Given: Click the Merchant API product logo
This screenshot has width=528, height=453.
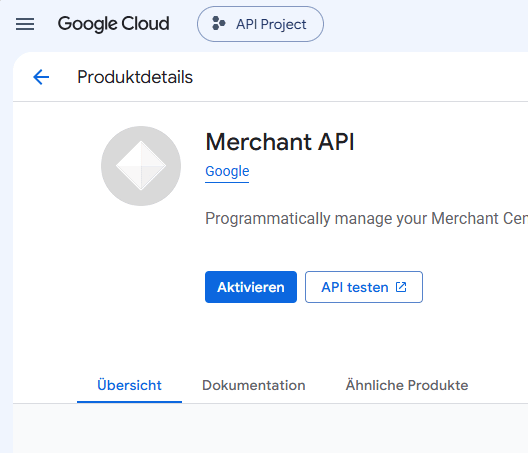Looking at the screenshot, I should click(141, 166).
